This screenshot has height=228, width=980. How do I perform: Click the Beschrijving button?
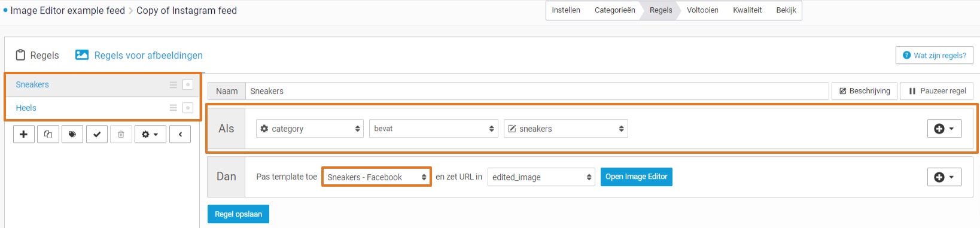coord(865,91)
